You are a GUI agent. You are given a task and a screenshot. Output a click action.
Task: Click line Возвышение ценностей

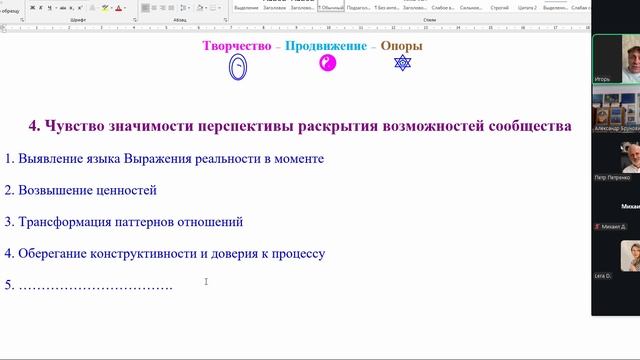80,190
